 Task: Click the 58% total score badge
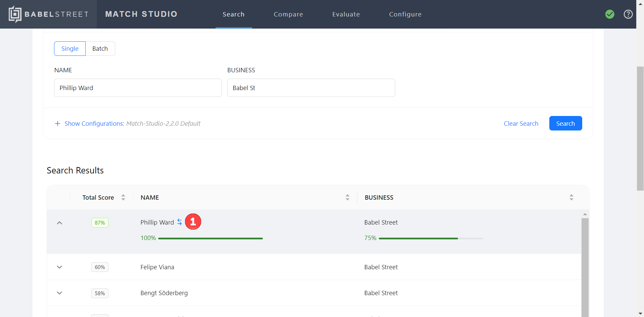point(100,293)
